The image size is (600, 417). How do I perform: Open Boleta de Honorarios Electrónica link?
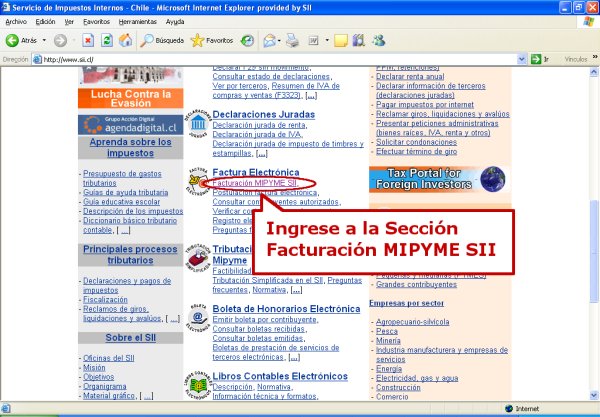coord(286,309)
